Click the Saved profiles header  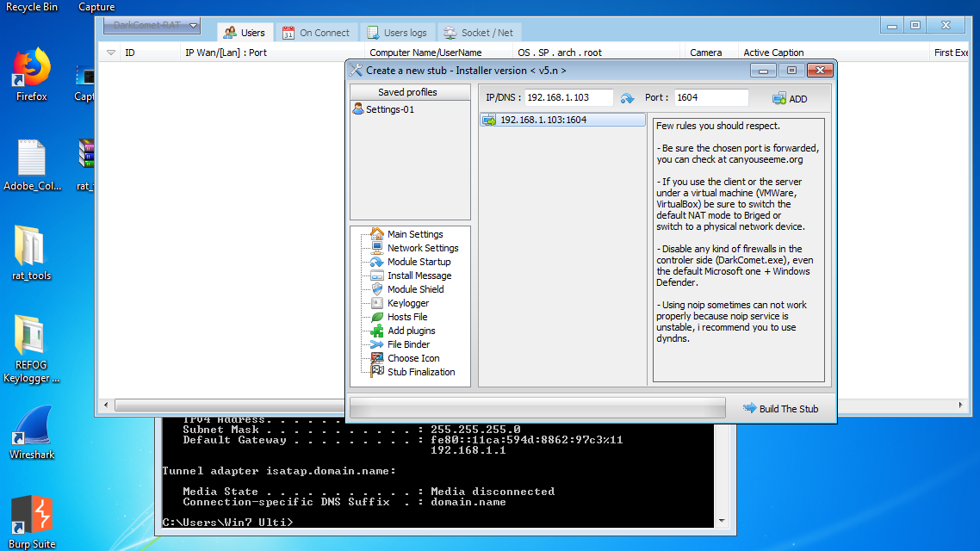(410, 92)
